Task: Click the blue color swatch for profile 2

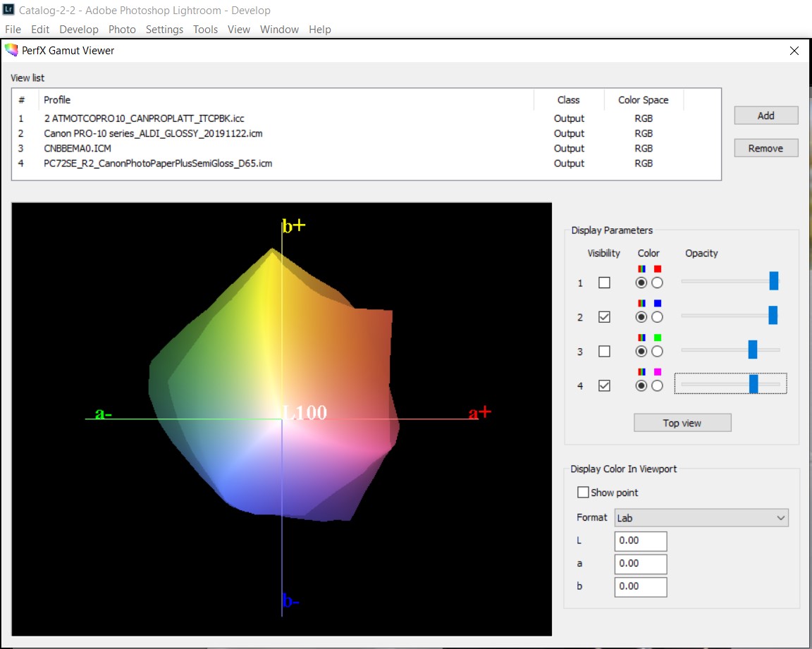Action: tap(658, 304)
